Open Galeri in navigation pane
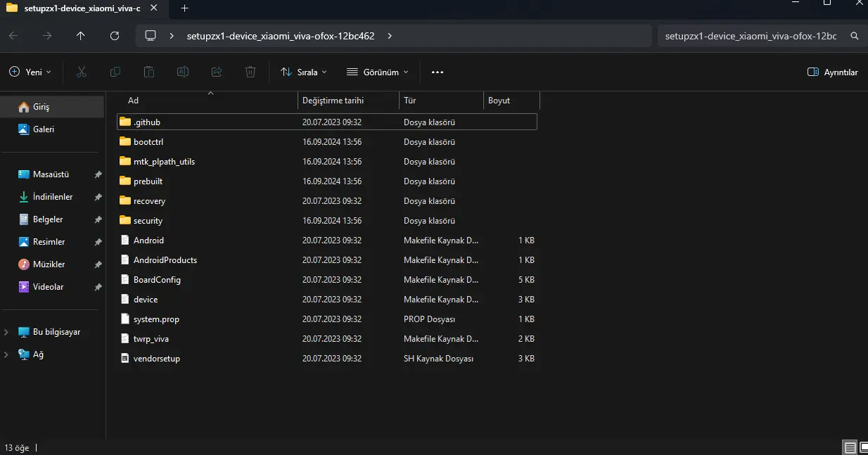 tap(53, 129)
